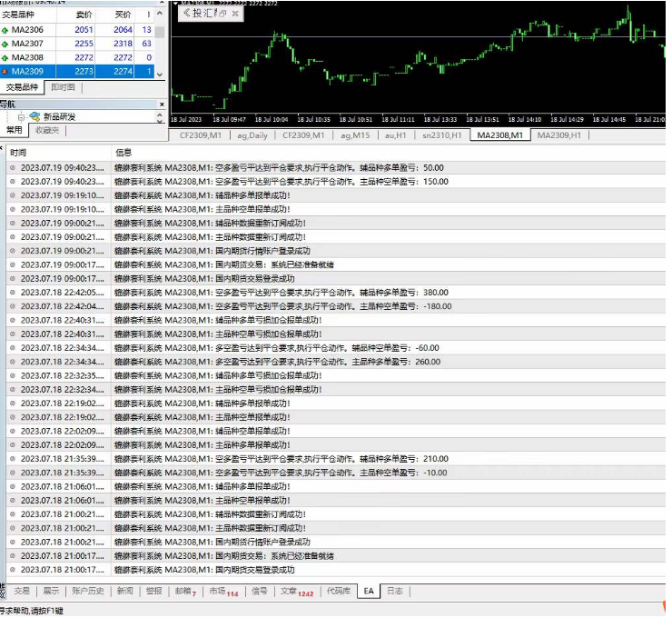672x618 pixels.
Task: Click the log bullet for 22:34:34 盈亏 260.00 row
Action: (x=13, y=362)
